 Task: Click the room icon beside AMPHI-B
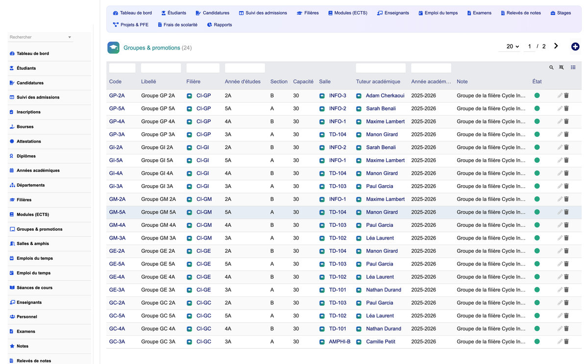[322, 342]
